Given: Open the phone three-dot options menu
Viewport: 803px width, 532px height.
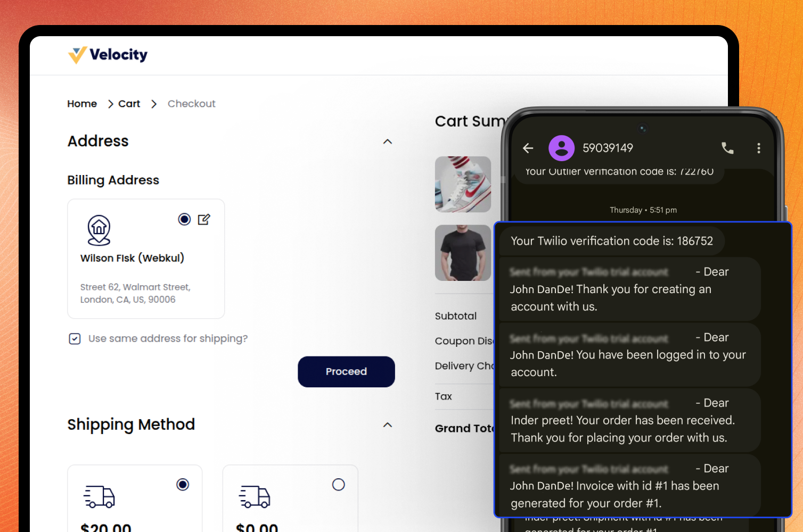Looking at the screenshot, I should point(759,148).
